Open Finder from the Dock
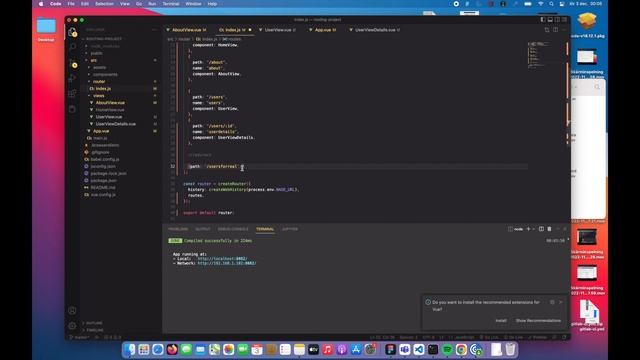This screenshot has height=360, width=640. click(130, 349)
